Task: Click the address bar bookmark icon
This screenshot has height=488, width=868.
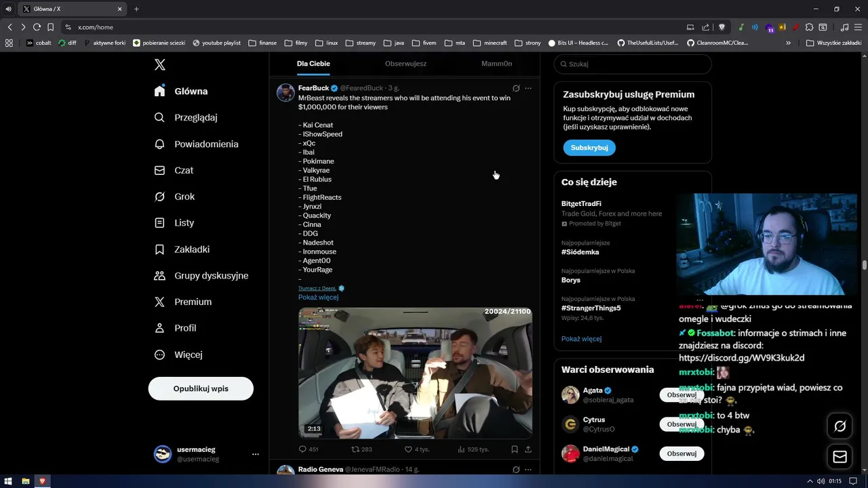Action: tap(50, 27)
